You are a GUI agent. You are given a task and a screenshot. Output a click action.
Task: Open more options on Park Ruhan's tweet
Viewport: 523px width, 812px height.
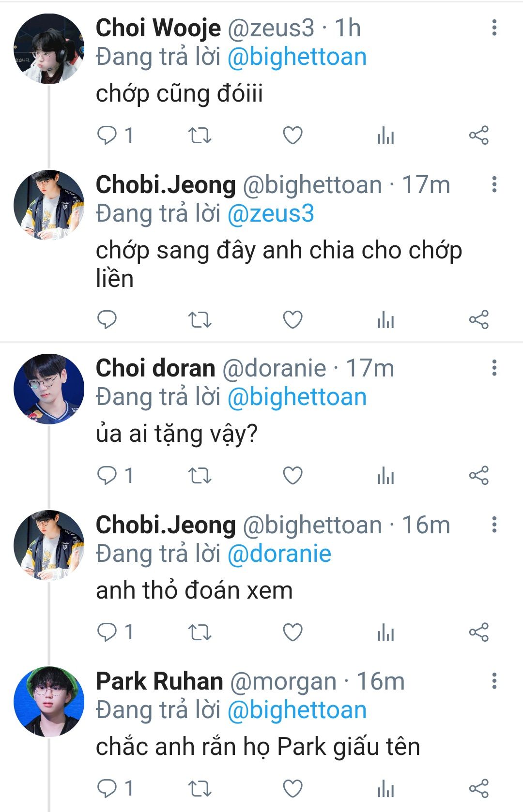click(x=494, y=681)
